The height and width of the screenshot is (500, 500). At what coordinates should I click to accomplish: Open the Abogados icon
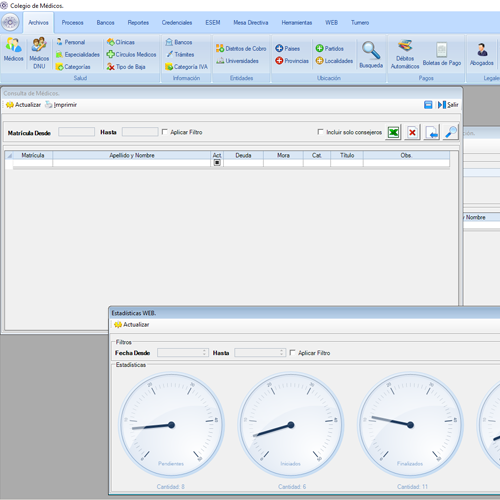pos(482,54)
